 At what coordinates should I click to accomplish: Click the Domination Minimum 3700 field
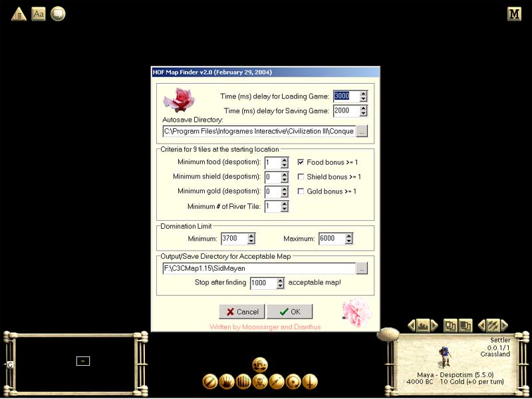[x=234, y=239]
